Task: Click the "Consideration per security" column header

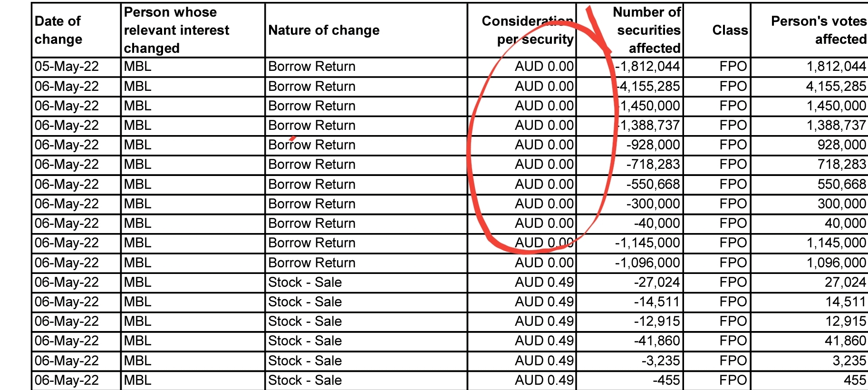Action: tap(528, 30)
